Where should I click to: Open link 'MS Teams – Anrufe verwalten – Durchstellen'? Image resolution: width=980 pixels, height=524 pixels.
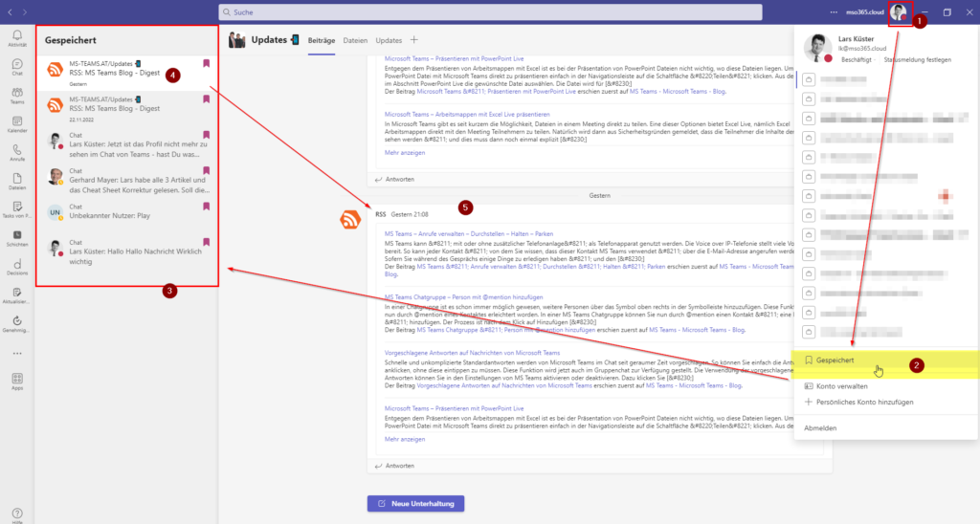(x=469, y=233)
